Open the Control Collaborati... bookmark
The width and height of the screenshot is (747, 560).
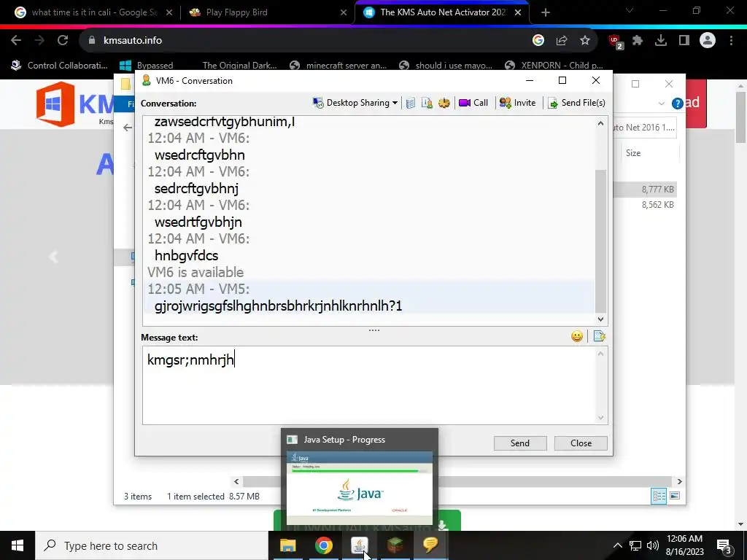tap(60, 65)
